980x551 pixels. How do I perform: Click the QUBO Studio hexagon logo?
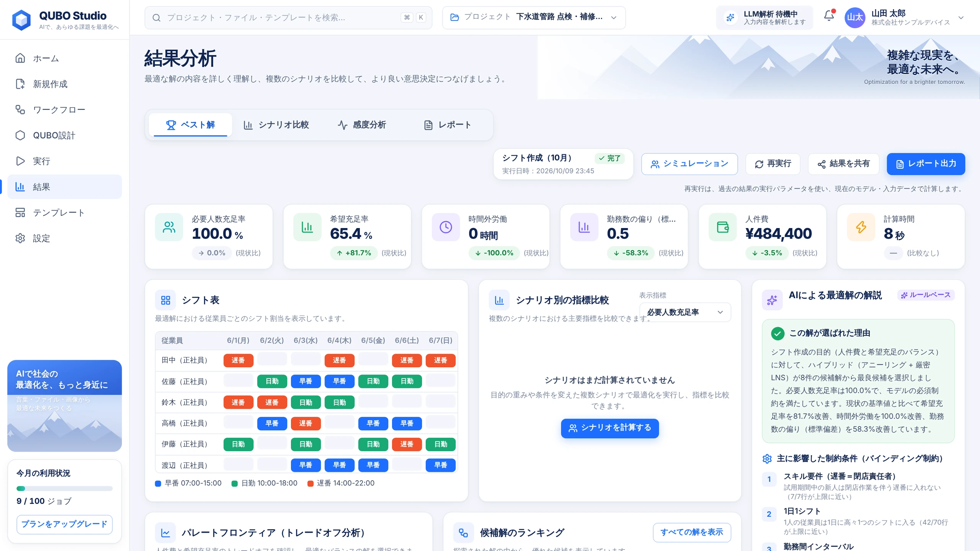21,20
